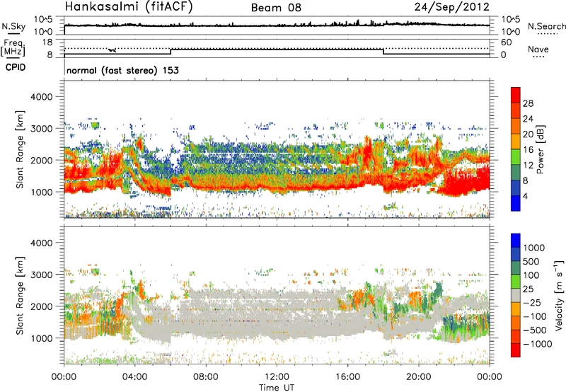Click the 'Freq. [MHz]' axis label
566x392 pixels.
pos(13,47)
